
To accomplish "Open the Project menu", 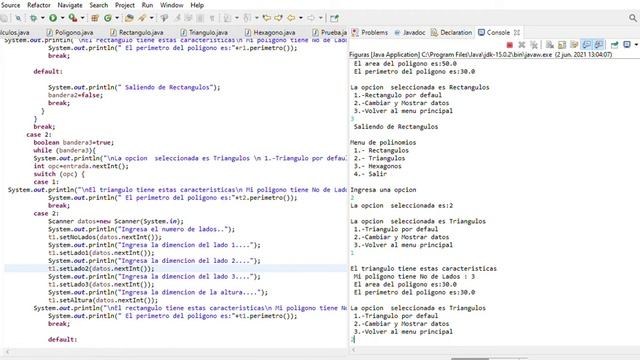I will [124, 5].
